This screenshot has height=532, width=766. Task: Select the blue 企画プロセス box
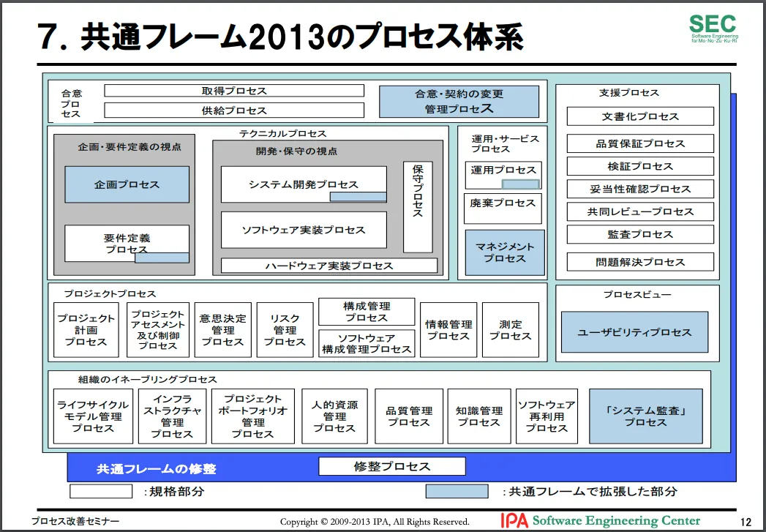coord(127,184)
